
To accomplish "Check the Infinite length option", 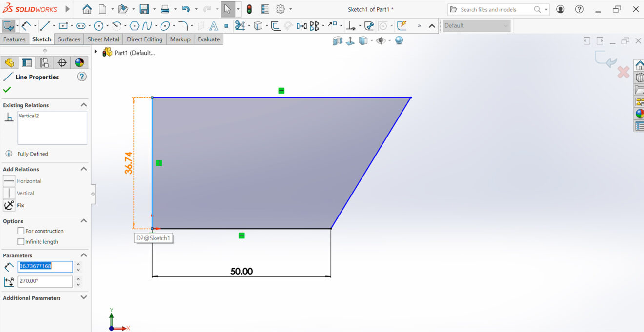I will point(20,242).
